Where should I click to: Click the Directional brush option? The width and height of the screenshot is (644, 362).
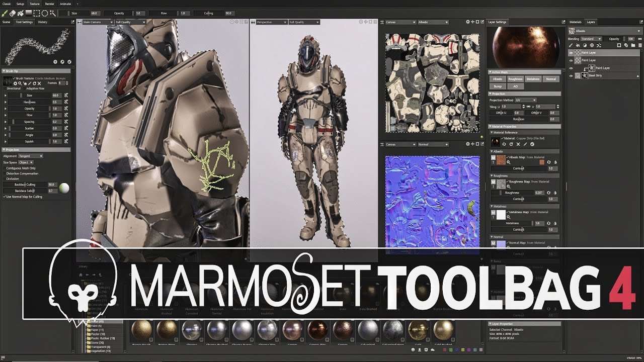point(14,88)
